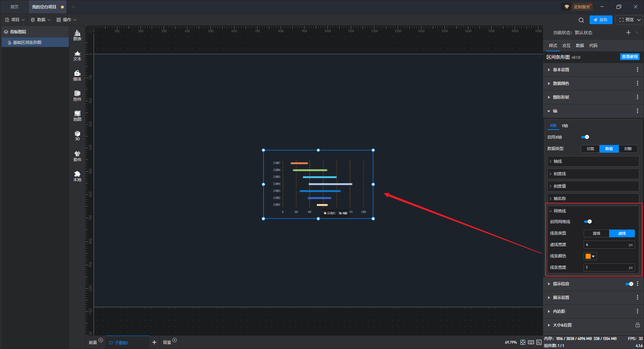Disable the 启用网格线 switch
The height and width of the screenshot is (349, 644).
[x=588, y=221]
